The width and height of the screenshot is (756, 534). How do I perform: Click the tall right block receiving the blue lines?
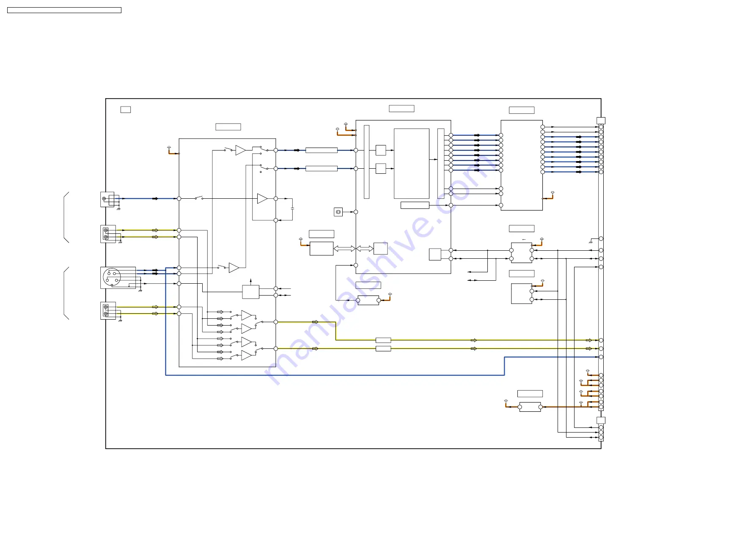coord(522,165)
